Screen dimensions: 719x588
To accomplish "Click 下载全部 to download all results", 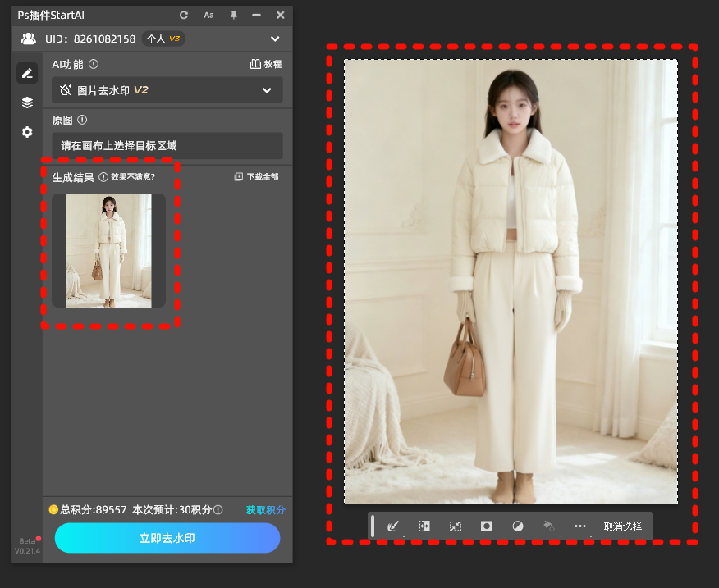I will pyautogui.click(x=257, y=176).
